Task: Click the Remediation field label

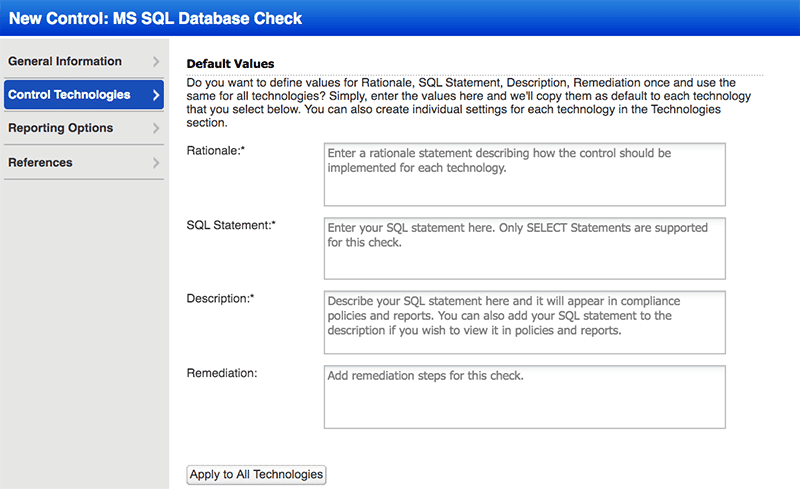Action: pyautogui.click(x=222, y=373)
